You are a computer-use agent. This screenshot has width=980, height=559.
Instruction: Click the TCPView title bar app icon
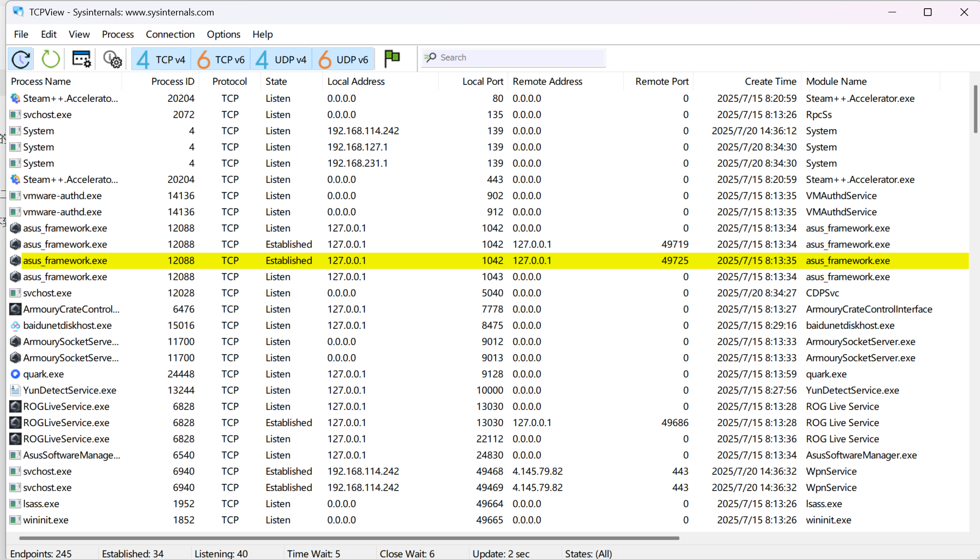coord(19,11)
